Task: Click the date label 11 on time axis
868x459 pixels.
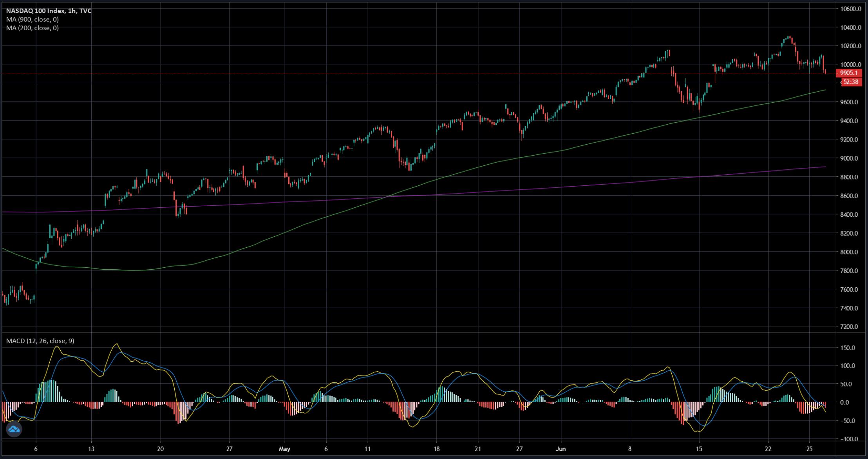Action: (x=367, y=449)
